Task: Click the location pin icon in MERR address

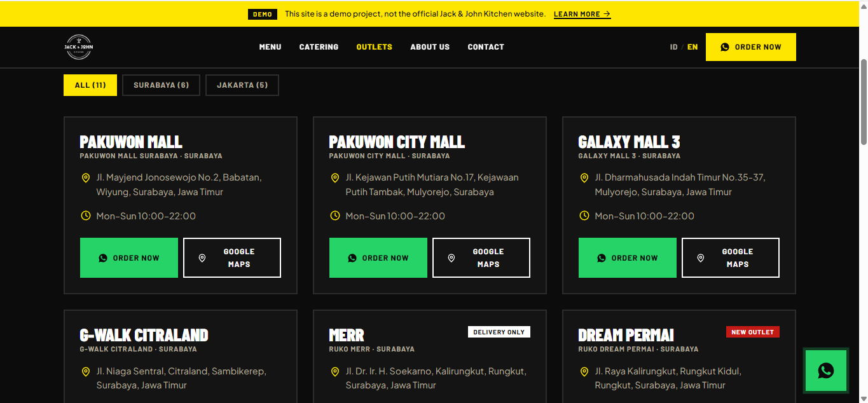Action: [x=335, y=371]
